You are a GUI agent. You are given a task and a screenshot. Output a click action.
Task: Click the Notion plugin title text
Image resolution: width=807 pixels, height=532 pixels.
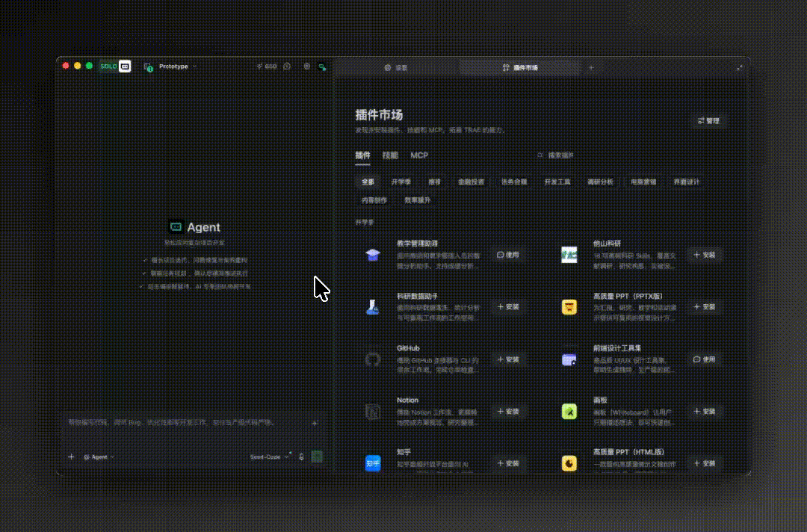[x=408, y=400]
